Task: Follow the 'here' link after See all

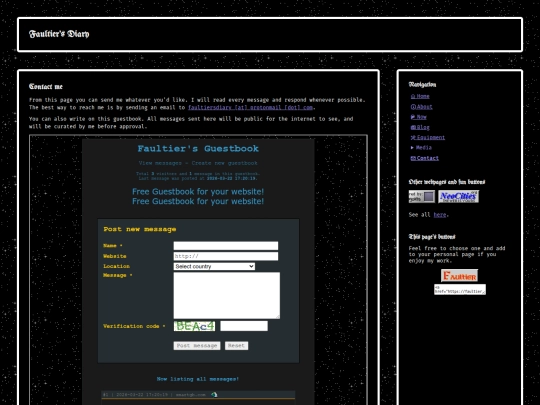Action: (x=440, y=215)
